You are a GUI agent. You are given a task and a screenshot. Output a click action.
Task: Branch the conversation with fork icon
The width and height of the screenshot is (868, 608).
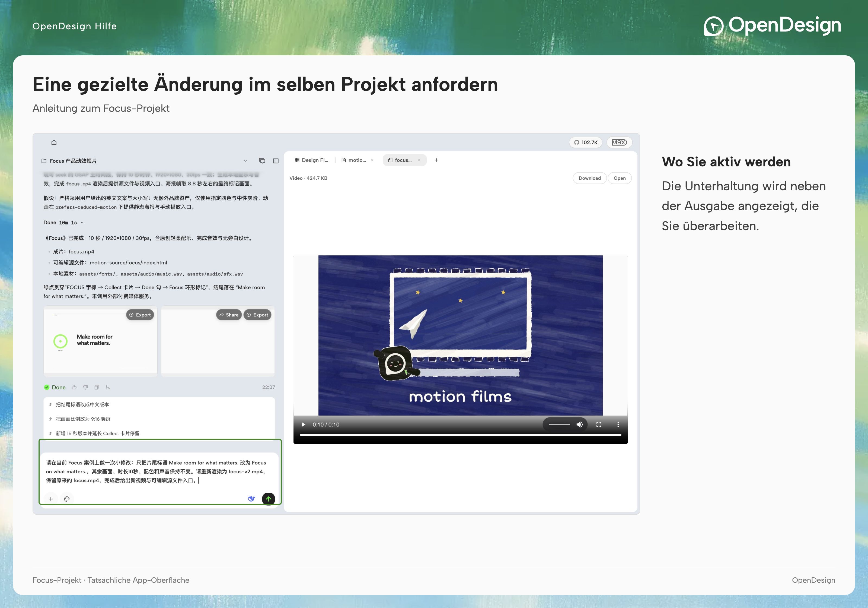coord(108,387)
